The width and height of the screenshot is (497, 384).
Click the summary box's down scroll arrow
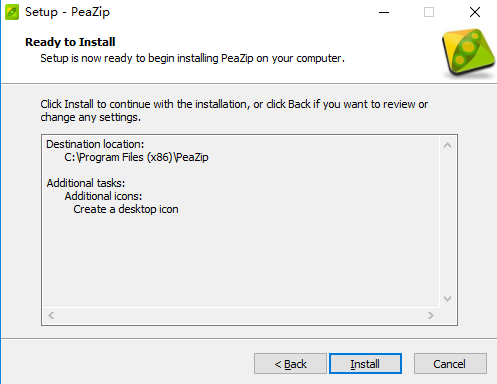click(x=447, y=299)
